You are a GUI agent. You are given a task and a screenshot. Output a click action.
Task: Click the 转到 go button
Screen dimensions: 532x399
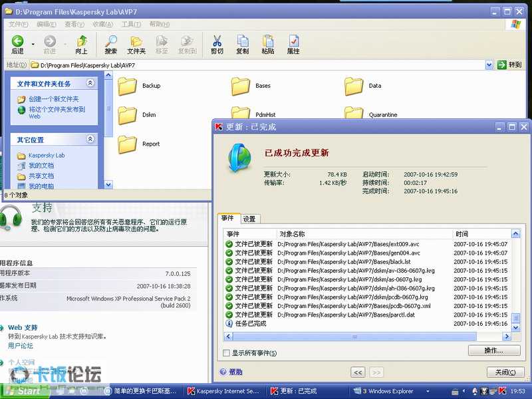509,65
